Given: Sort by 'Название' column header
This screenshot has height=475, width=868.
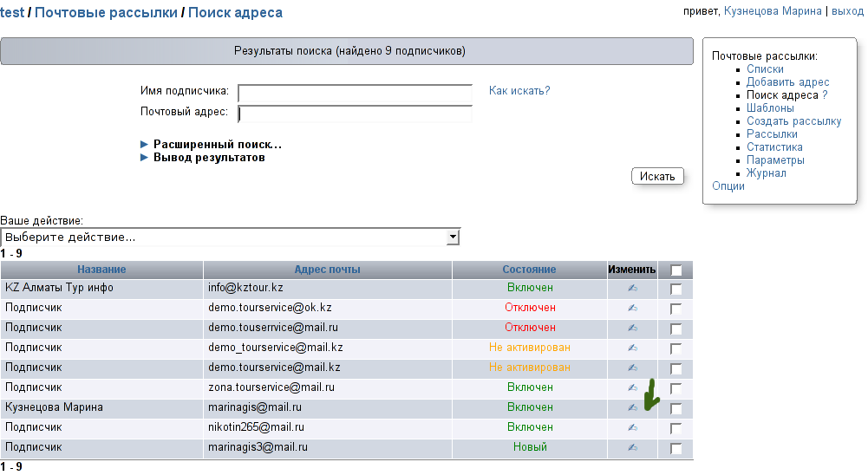Looking at the screenshot, I should coord(101,270).
